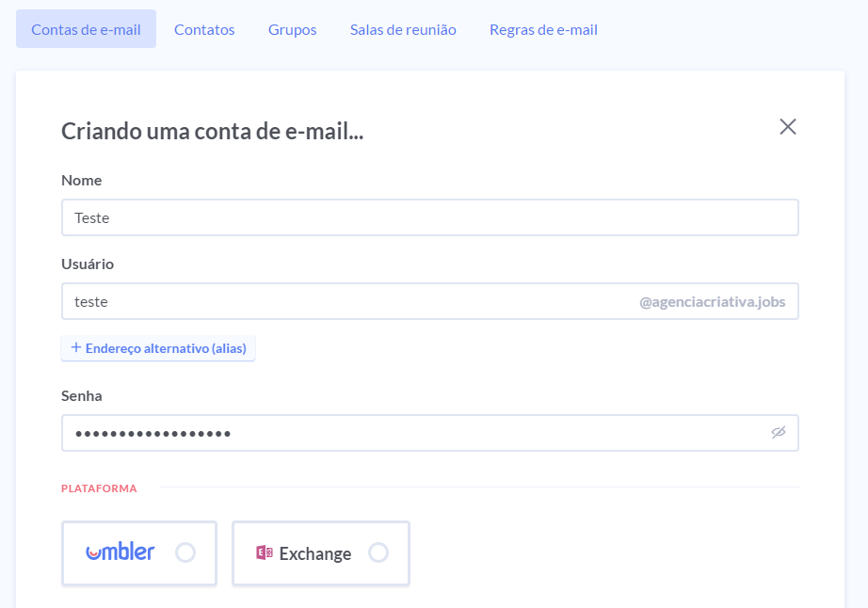Click the 'Criando uma conta de e-mail' heading
Screen dimensions: 868x608
point(213,132)
